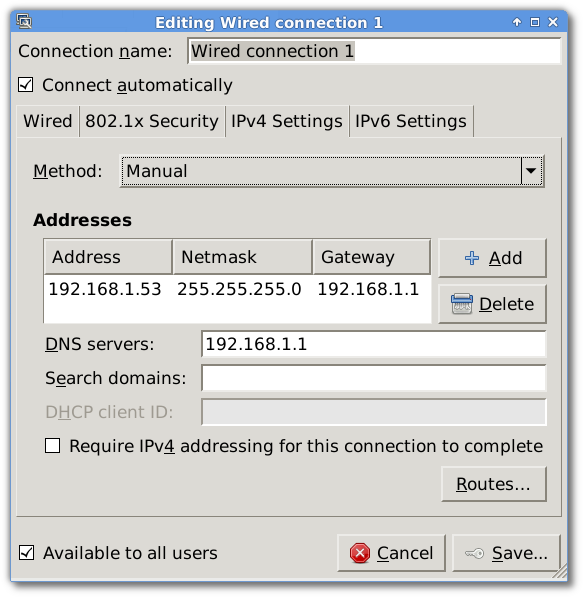Close the dialog with the X icon
Image resolution: width=584 pixels, height=598 pixels.
pyautogui.click(x=553, y=22)
